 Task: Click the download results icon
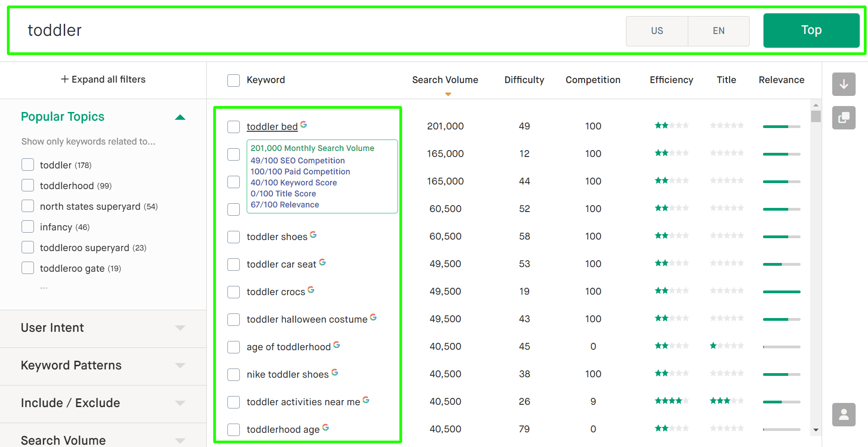[844, 84]
